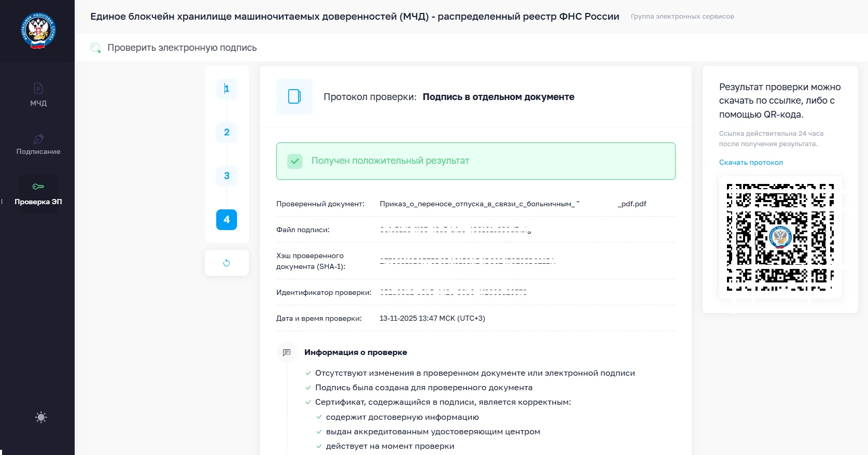Click the Информация о проверке comment icon
868x455 pixels.
point(286,352)
